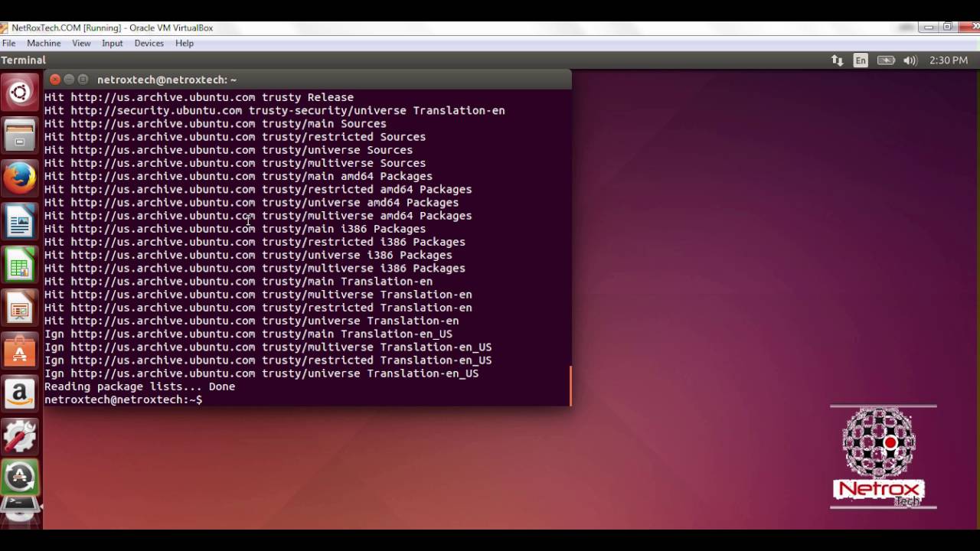
Task: Click the terminal title netroxtech@netroxtech: ~
Action: (167, 80)
